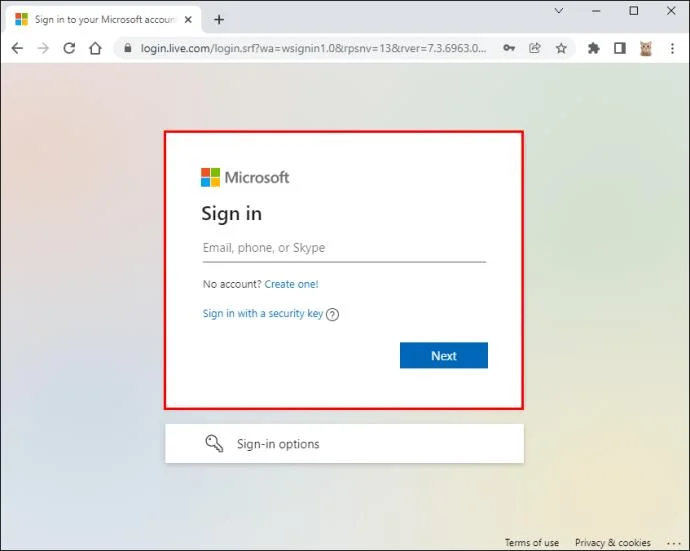The width and height of the screenshot is (690, 551).
Task: Open a new browser tab
Action: pyautogui.click(x=219, y=19)
